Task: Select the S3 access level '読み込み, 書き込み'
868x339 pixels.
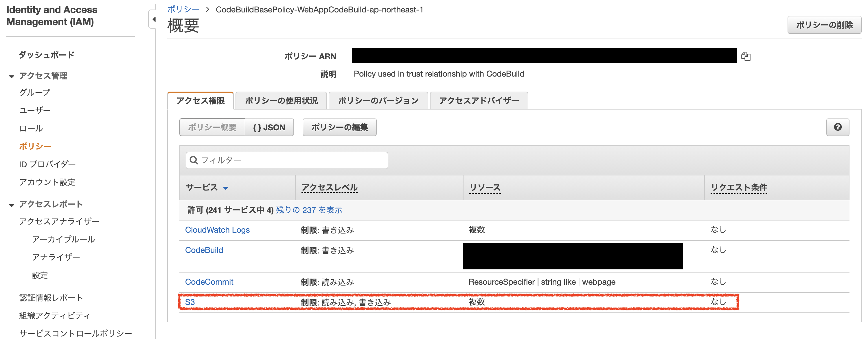Action: [356, 302]
